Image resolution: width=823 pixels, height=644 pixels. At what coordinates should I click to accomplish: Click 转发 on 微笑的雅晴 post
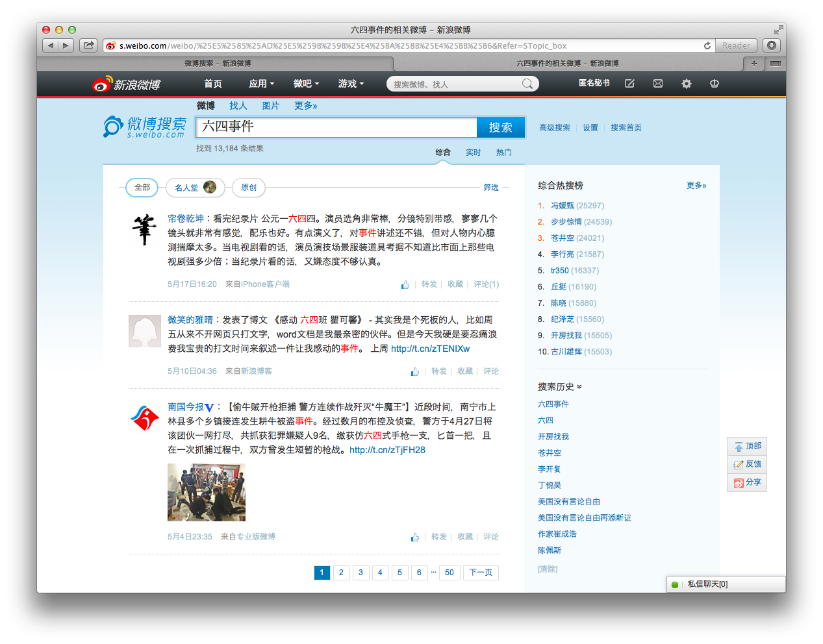coord(439,371)
